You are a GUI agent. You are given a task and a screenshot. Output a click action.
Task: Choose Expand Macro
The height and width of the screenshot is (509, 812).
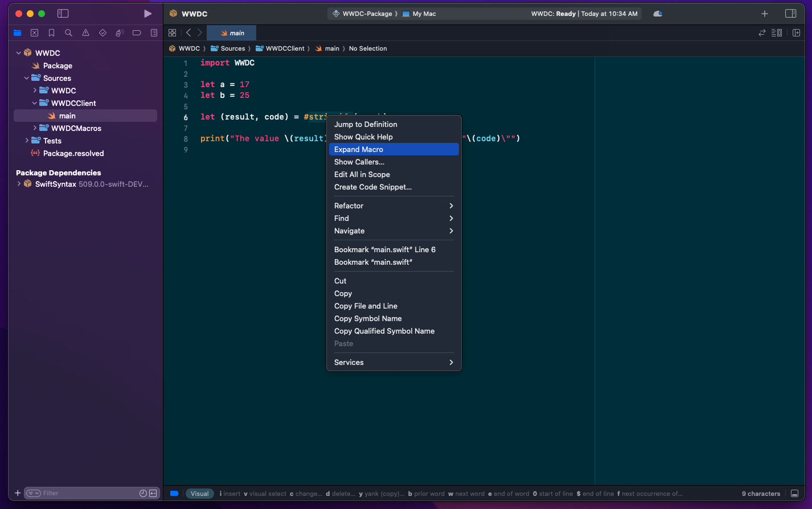(394, 149)
